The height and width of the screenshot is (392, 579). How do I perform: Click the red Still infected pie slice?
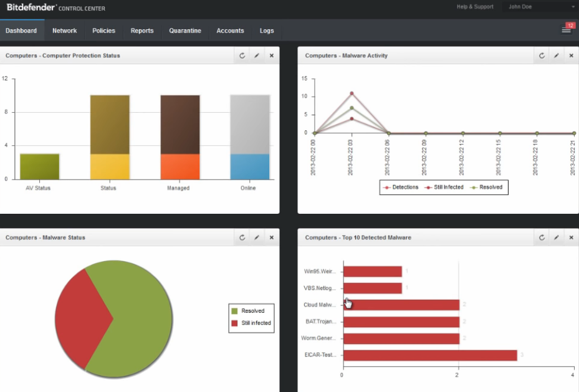[x=82, y=318]
